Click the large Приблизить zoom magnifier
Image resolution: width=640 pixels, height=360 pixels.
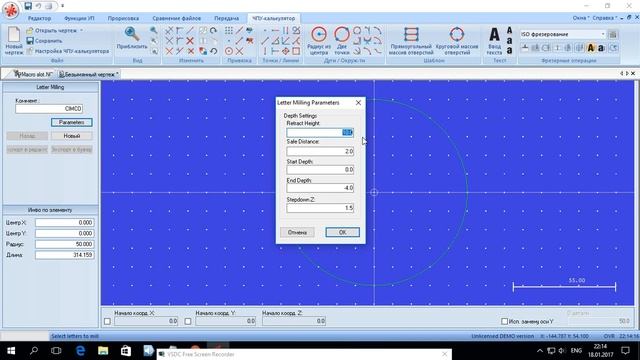132,38
